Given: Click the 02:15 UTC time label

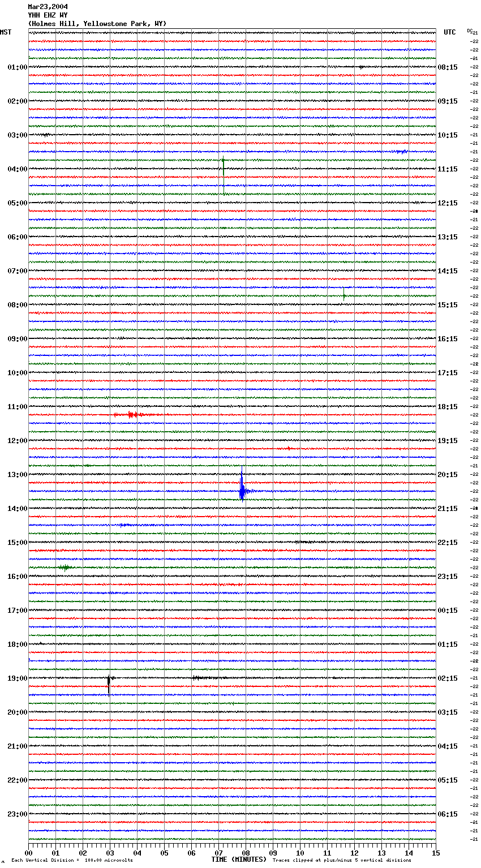Looking at the screenshot, I should pos(448,678).
